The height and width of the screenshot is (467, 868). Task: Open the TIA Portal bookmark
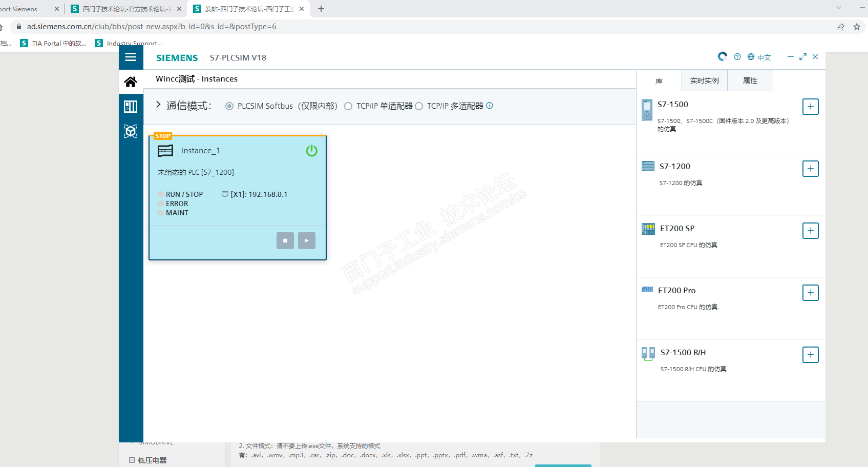point(53,43)
